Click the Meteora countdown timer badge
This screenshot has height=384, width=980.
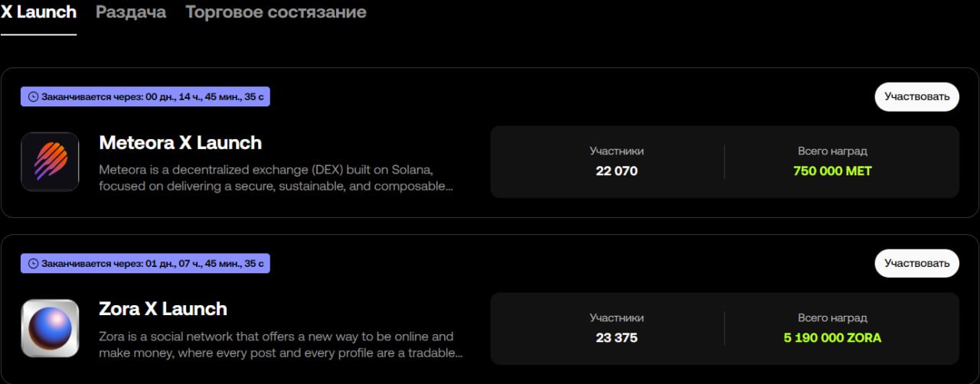coord(145,97)
